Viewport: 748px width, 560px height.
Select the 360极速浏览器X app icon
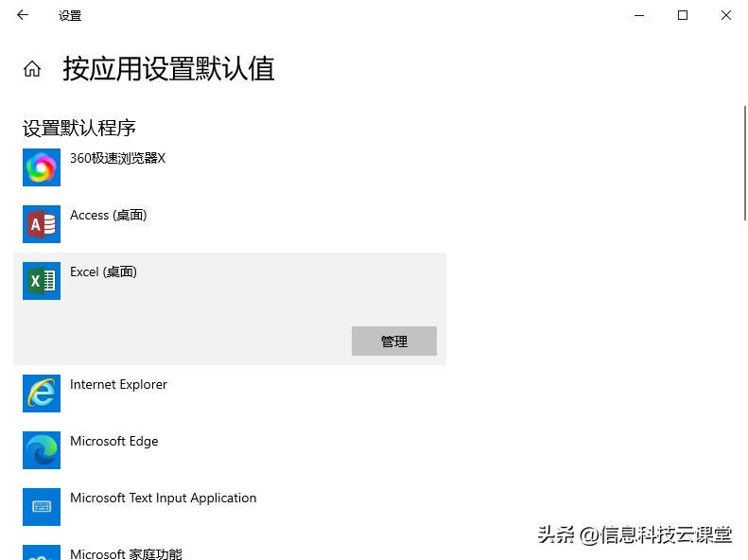pos(42,167)
